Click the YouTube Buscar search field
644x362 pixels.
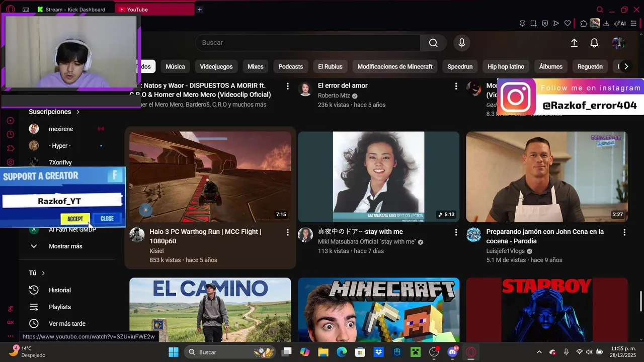pyautogui.click(x=308, y=43)
